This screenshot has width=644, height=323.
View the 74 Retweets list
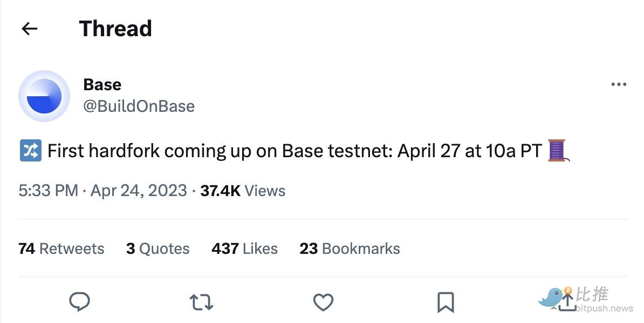(61, 248)
